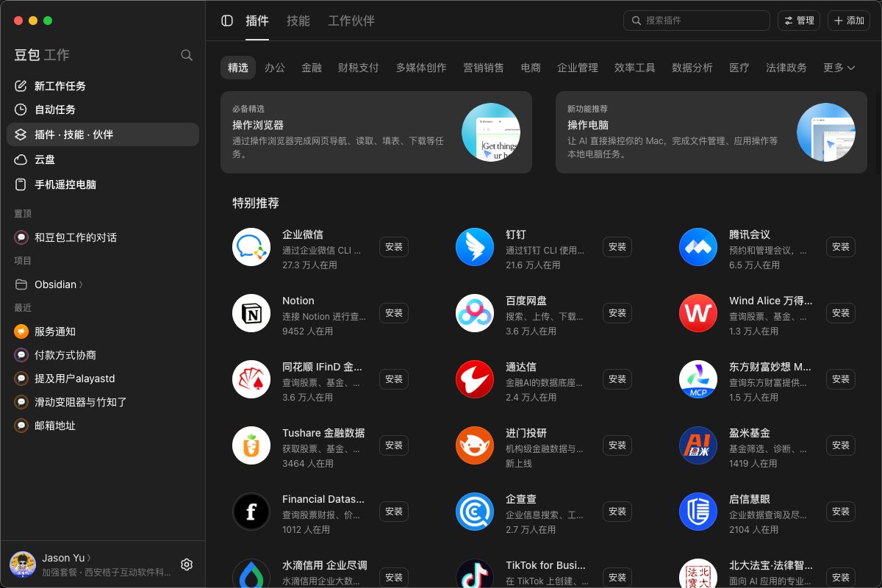Install the 腾讯会议 plugin
Image resolution: width=882 pixels, height=588 pixels.
pyautogui.click(x=841, y=247)
